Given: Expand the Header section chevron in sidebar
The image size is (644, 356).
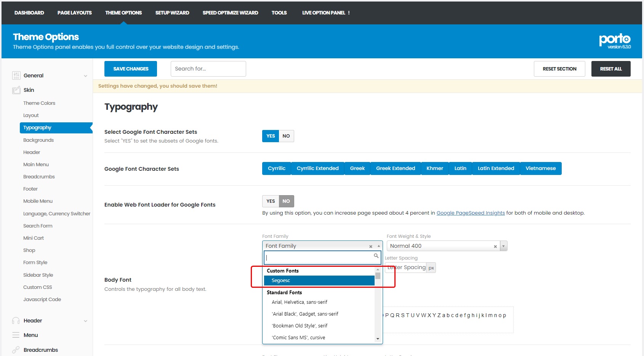Looking at the screenshot, I should [85, 321].
